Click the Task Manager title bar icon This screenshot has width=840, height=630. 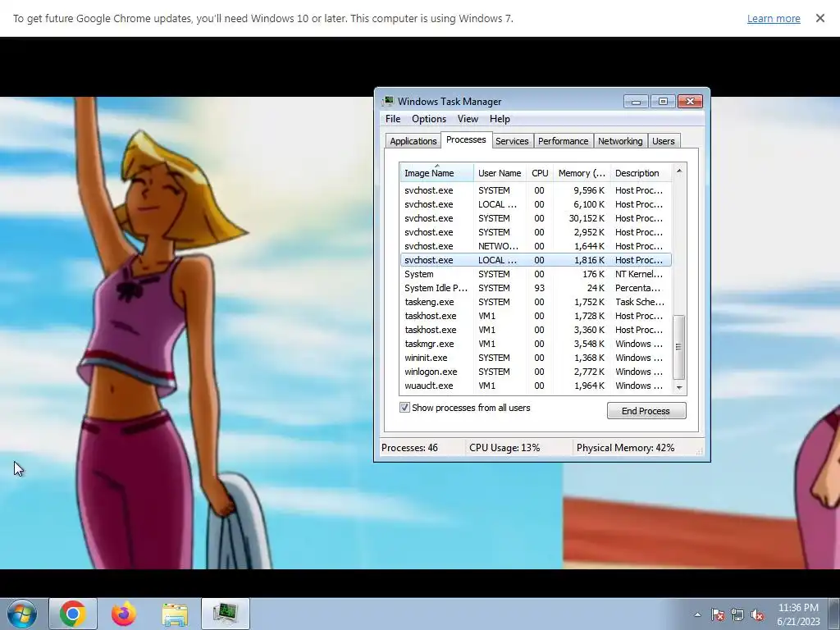388,101
